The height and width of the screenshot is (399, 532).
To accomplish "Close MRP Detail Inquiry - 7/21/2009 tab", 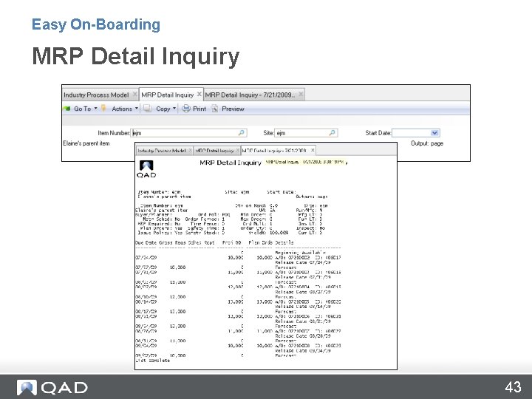I will [301, 95].
